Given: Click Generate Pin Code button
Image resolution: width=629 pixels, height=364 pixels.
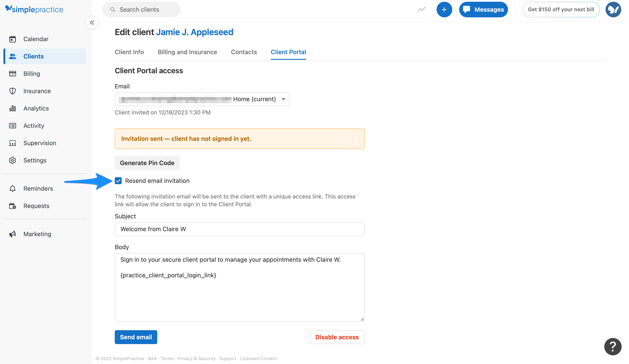Looking at the screenshot, I should click(x=147, y=163).
